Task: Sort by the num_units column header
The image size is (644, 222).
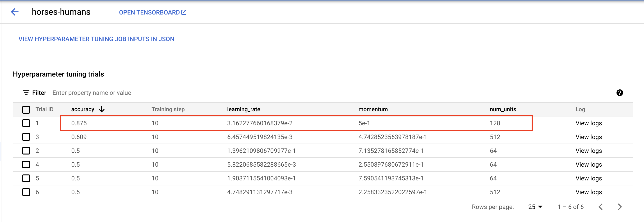Action: tap(503, 109)
